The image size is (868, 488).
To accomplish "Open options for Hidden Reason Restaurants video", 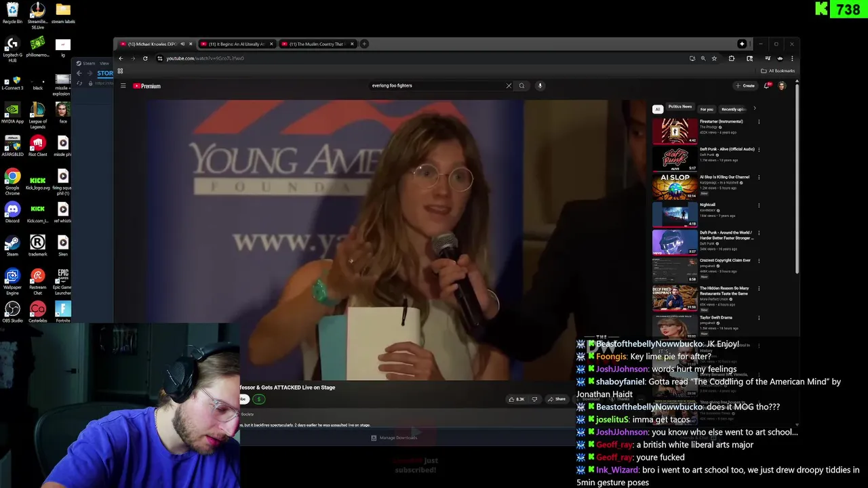I will (x=759, y=289).
